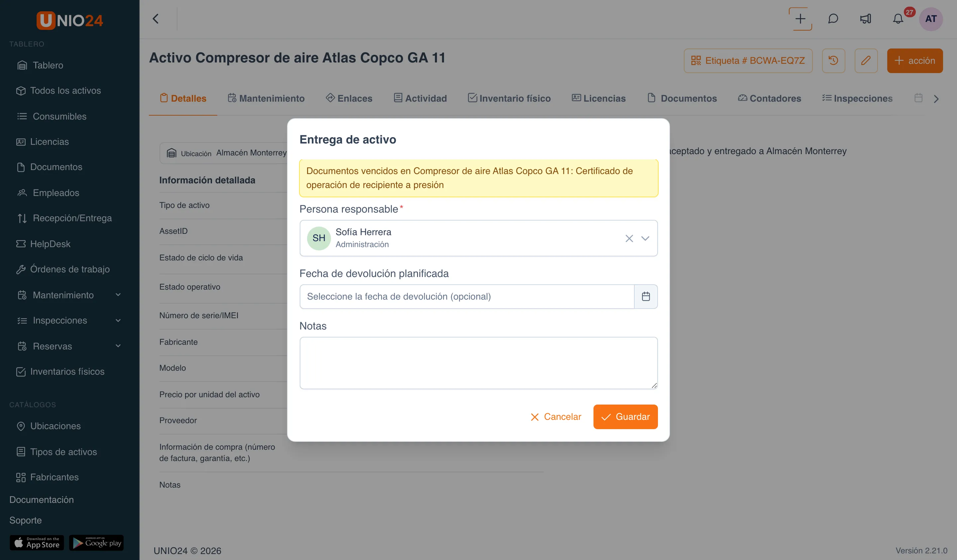
Task: Click Google Play download badge
Action: pyautogui.click(x=96, y=543)
